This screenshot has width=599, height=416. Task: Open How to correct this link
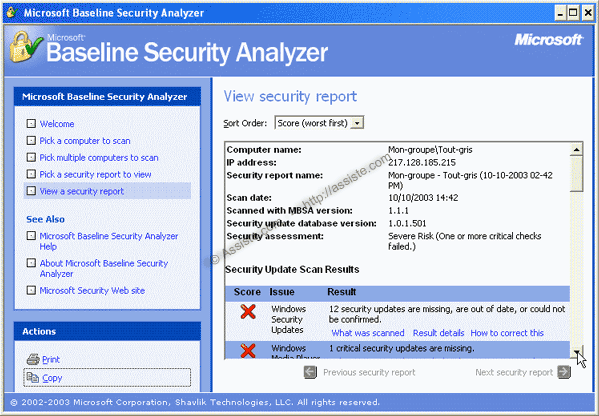click(507, 333)
